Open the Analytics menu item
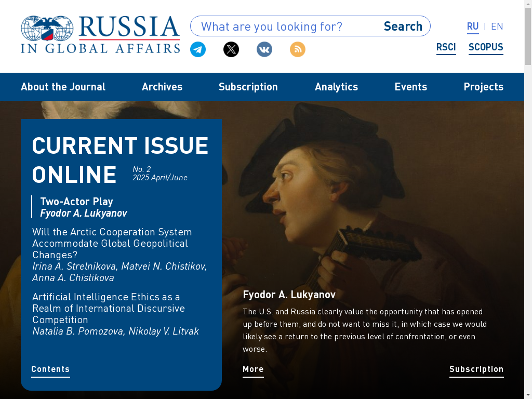This screenshot has height=399, width=532. point(336,87)
